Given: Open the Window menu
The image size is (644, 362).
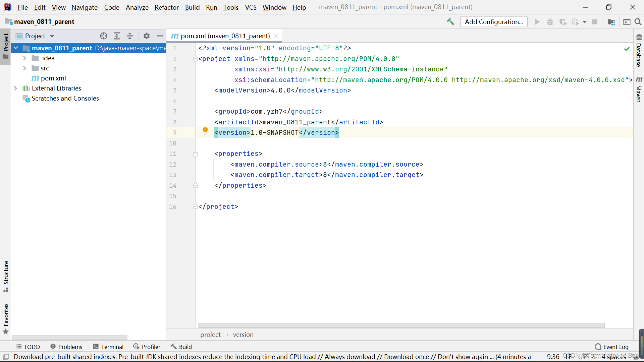Looking at the screenshot, I should [274, 7].
